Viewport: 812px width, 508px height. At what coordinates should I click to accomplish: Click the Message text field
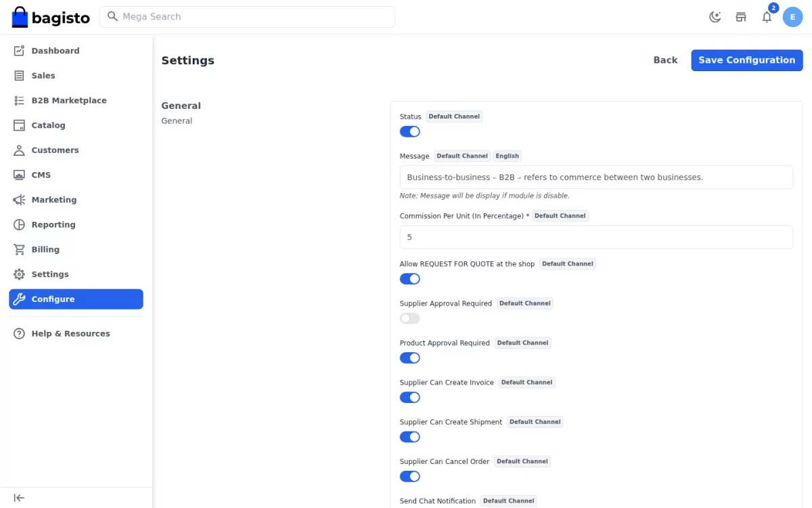click(x=596, y=177)
